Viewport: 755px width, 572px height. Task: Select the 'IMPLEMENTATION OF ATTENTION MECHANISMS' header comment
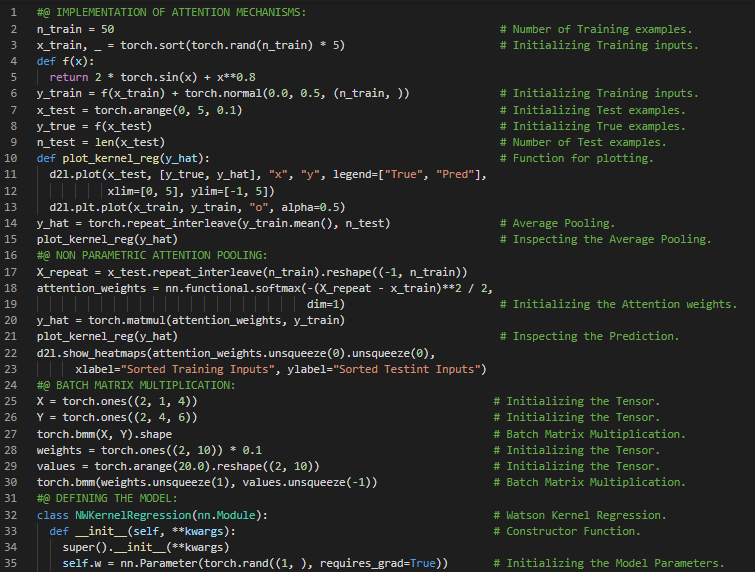(x=171, y=12)
